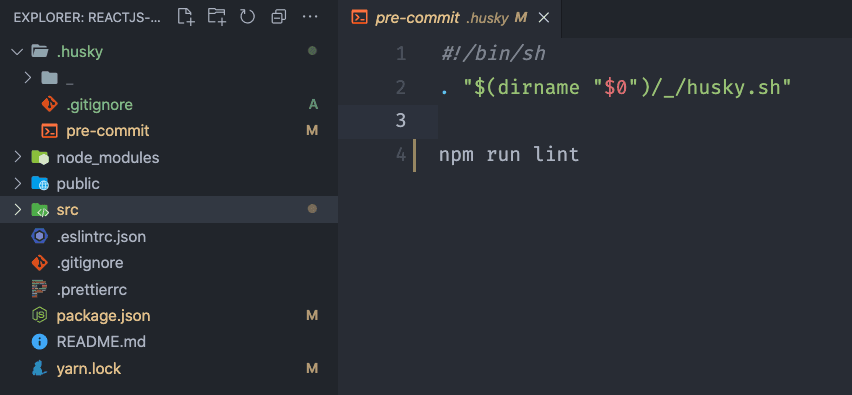Click line number 4 in gutter
Screen dimensions: 852x395
tap(401, 155)
